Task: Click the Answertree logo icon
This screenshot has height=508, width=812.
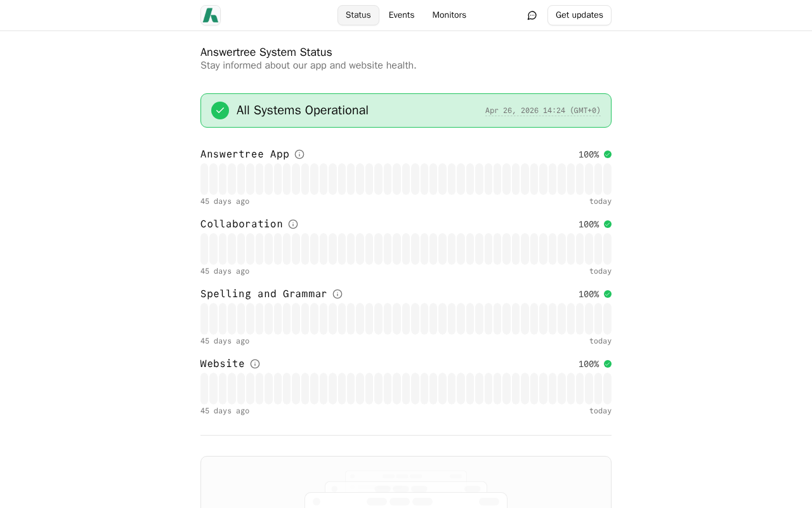Action: (211, 15)
